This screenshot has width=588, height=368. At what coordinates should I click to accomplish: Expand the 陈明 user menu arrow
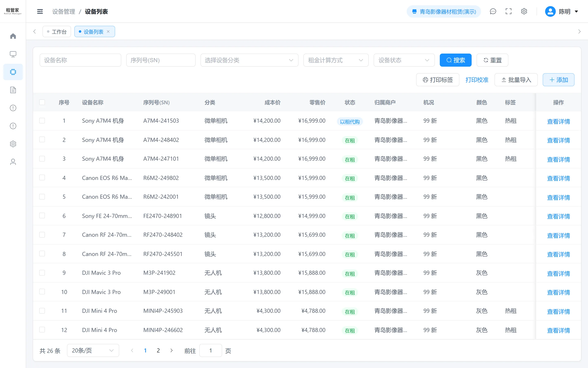pyautogui.click(x=576, y=11)
